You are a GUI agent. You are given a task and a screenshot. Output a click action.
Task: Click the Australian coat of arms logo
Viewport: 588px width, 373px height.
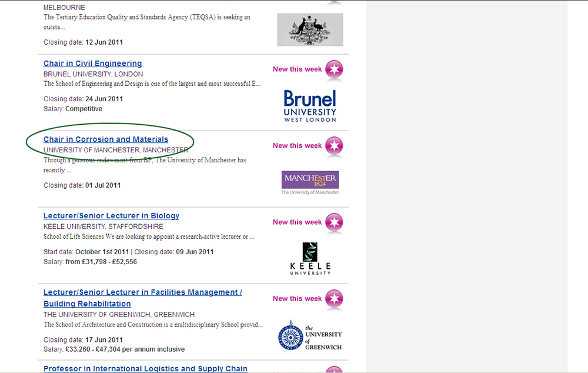pos(310,29)
